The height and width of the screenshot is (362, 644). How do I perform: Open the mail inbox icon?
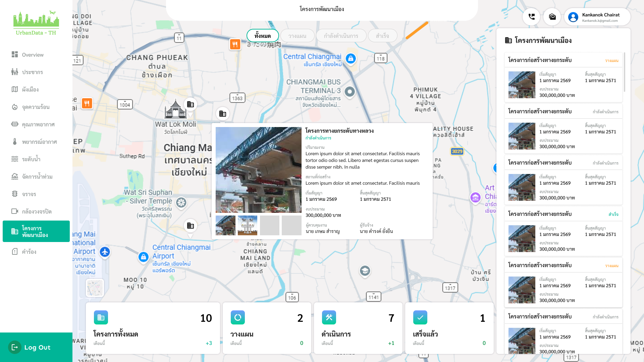(552, 17)
